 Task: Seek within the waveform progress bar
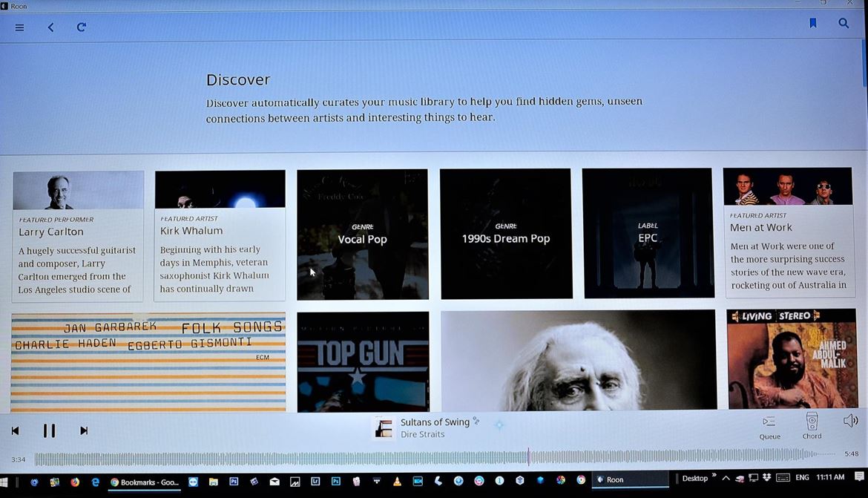tap(435, 457)
